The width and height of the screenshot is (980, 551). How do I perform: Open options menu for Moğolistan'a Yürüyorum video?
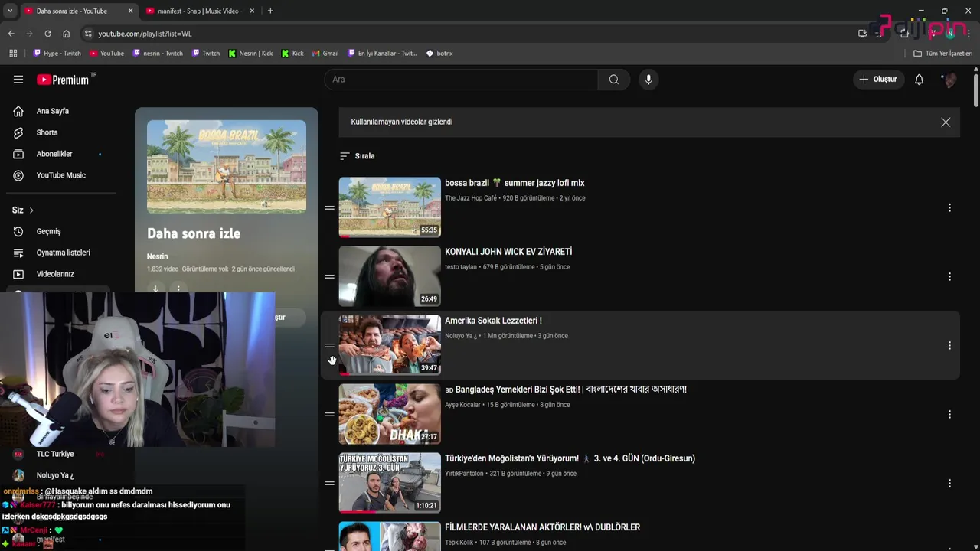(949, 483)
